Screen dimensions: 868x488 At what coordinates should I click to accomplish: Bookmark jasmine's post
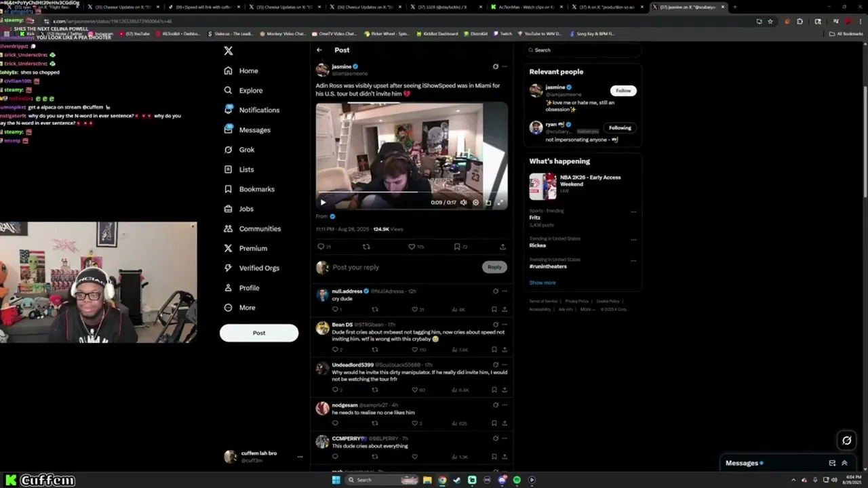click(x=457, y=247)
